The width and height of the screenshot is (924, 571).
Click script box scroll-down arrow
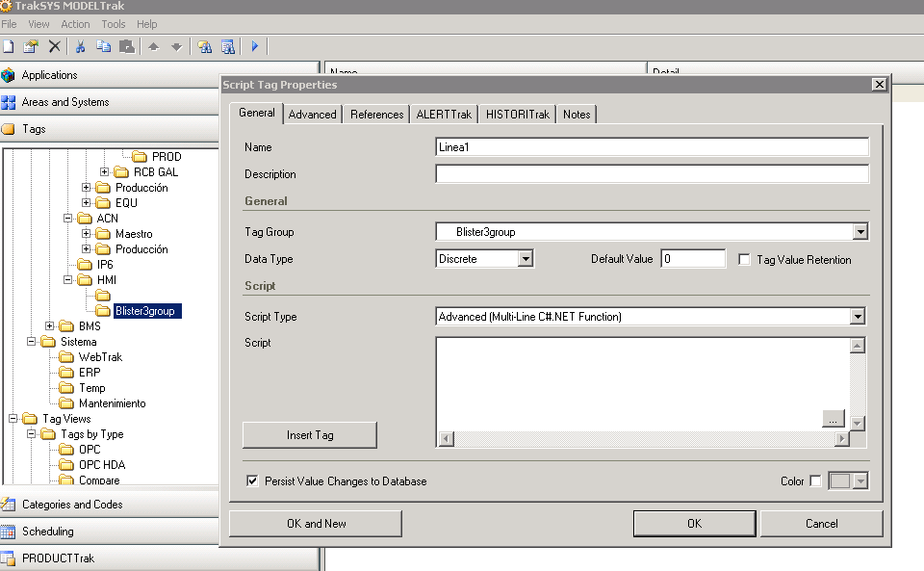[x=858, y=423]
